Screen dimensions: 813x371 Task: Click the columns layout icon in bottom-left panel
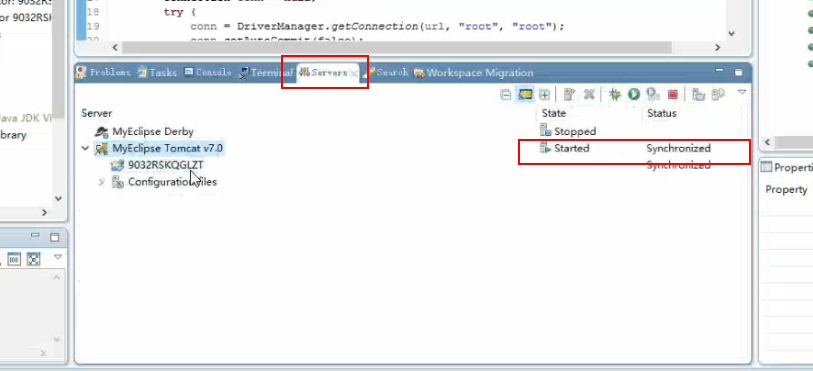tap(14, 259)
